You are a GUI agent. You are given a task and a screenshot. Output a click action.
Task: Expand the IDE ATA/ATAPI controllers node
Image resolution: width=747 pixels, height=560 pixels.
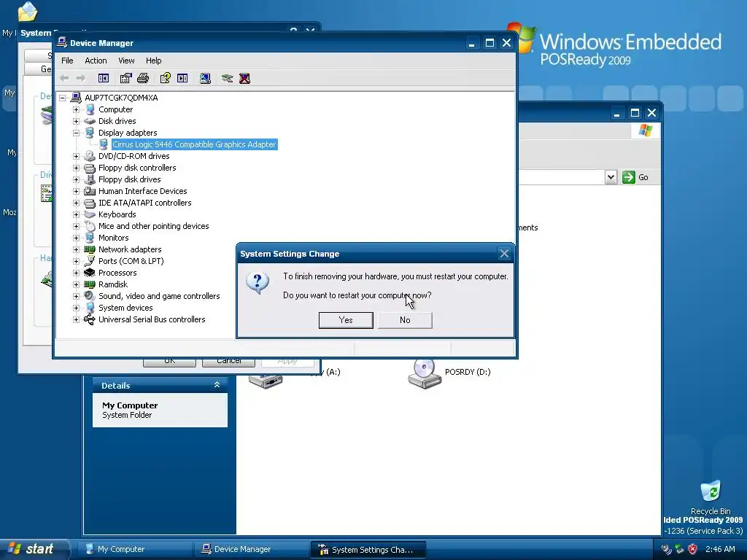click(76, 203)
